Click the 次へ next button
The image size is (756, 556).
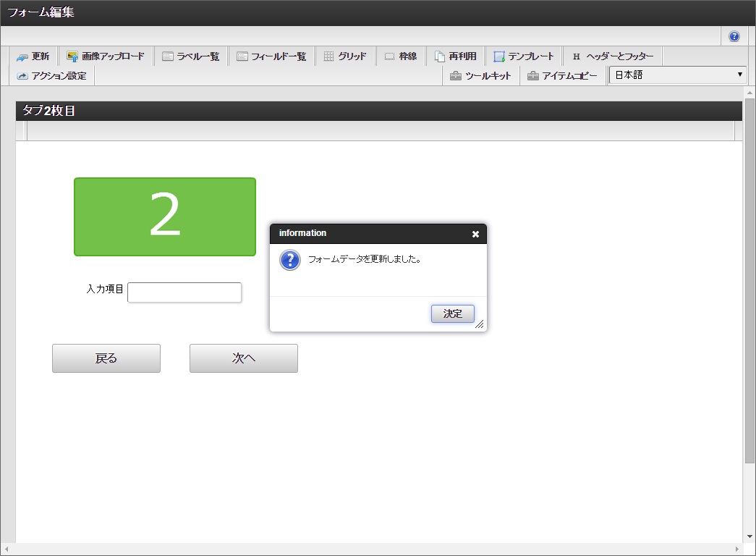(x=244, y=358)
